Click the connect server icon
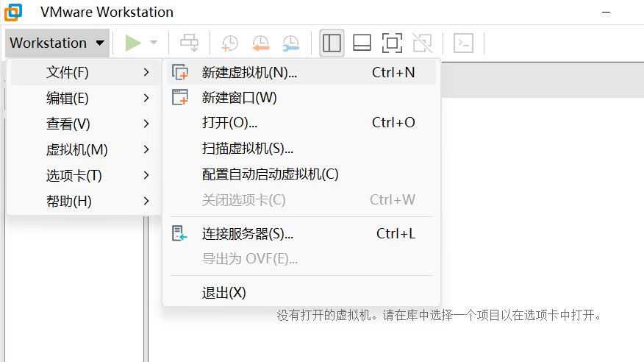The height and width of the screenshot is (362, 644). pos(179,233)
